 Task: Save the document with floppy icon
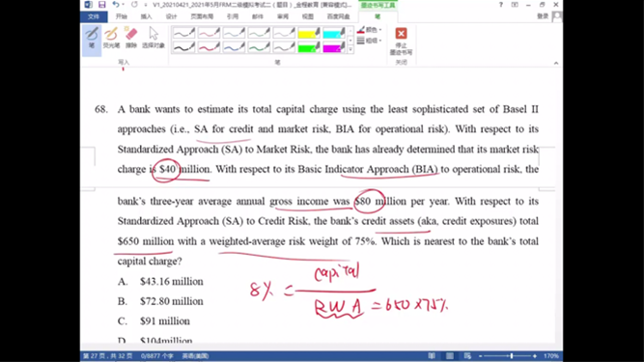pos(101,5)
